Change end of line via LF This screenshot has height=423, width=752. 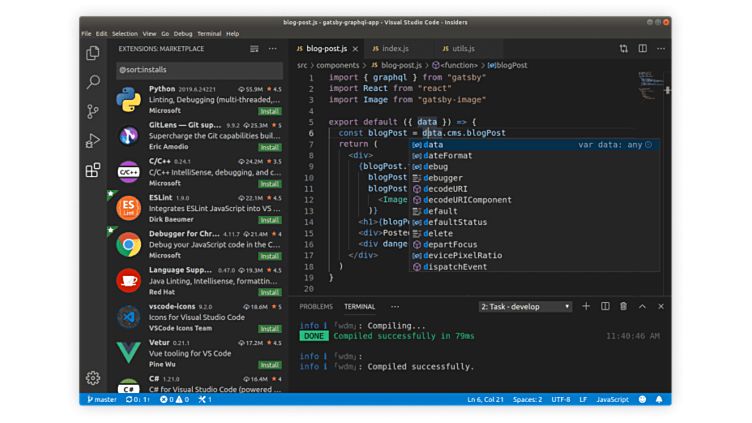[583, 399]
